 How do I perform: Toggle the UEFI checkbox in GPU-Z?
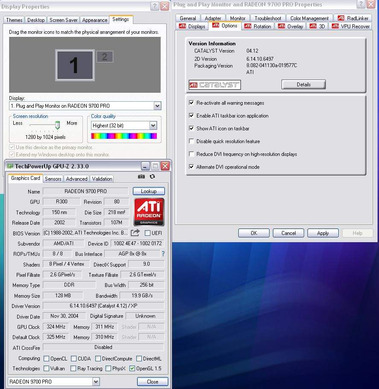[147, 233]
